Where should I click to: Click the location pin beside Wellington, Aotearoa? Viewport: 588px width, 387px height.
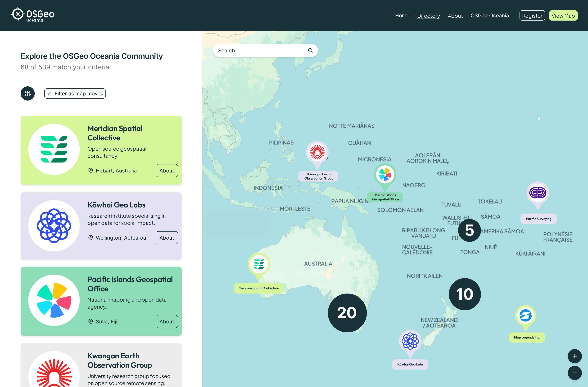[x=91, y=238]
